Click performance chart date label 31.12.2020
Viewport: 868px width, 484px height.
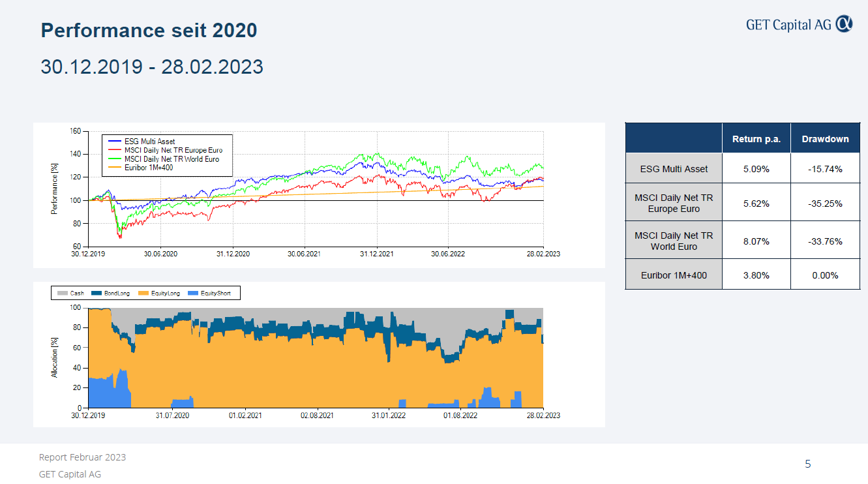pos(233,254)
